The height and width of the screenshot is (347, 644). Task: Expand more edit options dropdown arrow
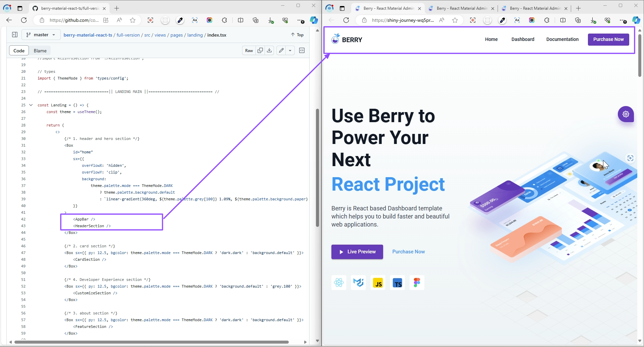290,51
